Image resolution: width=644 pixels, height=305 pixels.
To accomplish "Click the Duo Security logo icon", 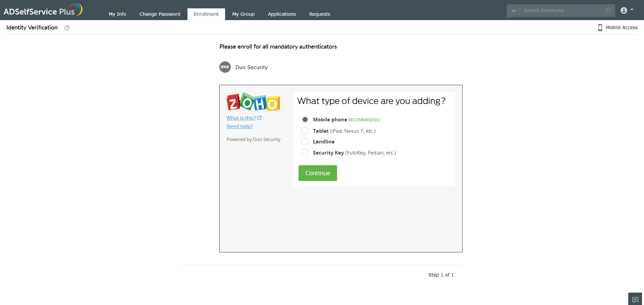I will point(225,67).
